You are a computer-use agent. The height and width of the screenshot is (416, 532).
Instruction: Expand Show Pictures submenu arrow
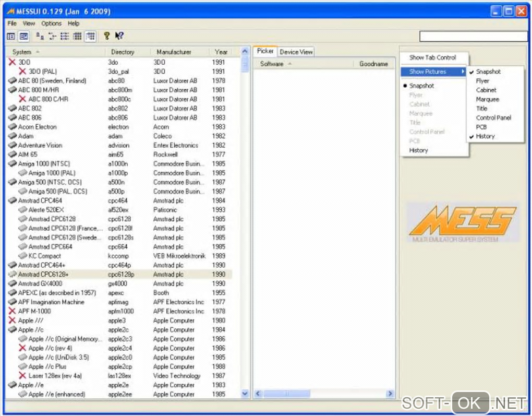463,72
